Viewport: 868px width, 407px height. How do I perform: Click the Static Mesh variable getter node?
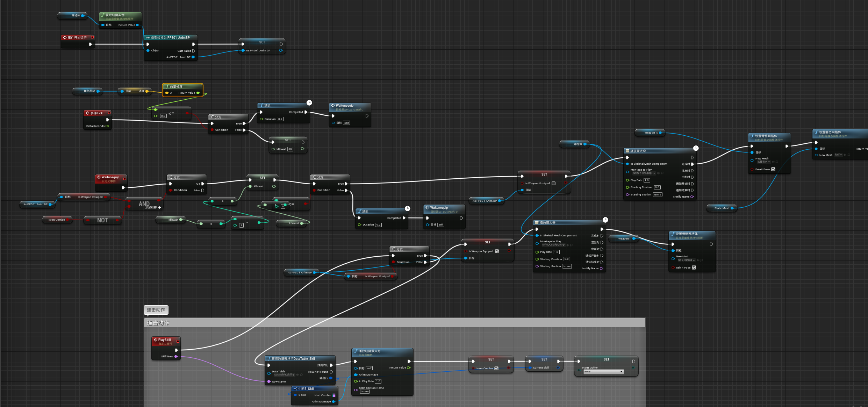(x=722, y=208)
